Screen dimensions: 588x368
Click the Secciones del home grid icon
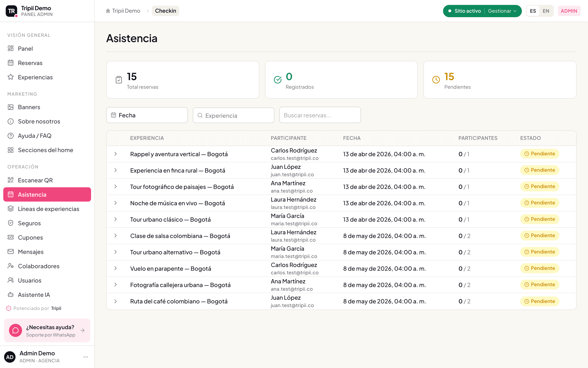11,150
